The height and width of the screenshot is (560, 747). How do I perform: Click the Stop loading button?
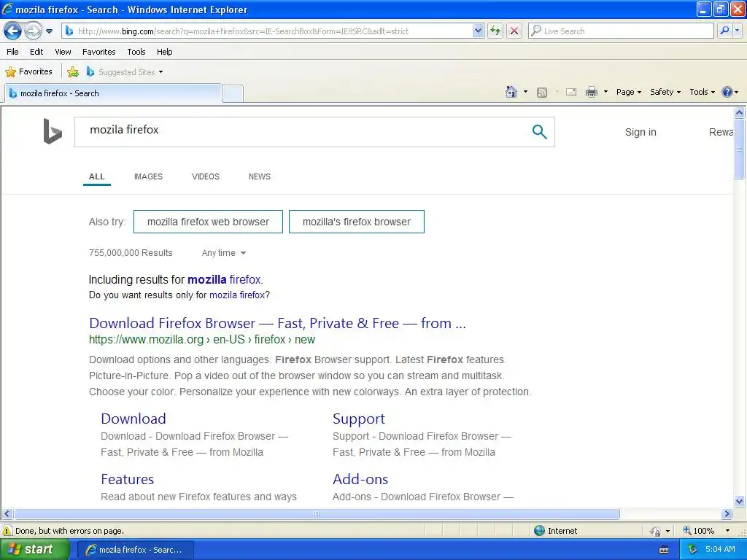pyautogui.click(x=514, y=31)
